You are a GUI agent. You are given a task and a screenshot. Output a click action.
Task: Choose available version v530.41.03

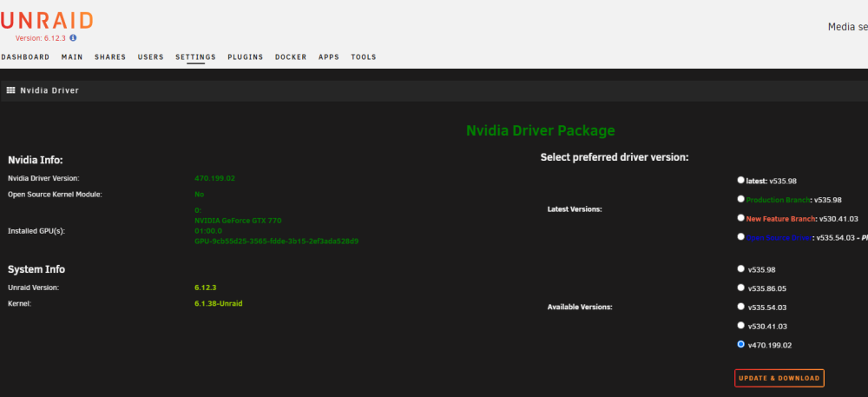tap(740, 325)
